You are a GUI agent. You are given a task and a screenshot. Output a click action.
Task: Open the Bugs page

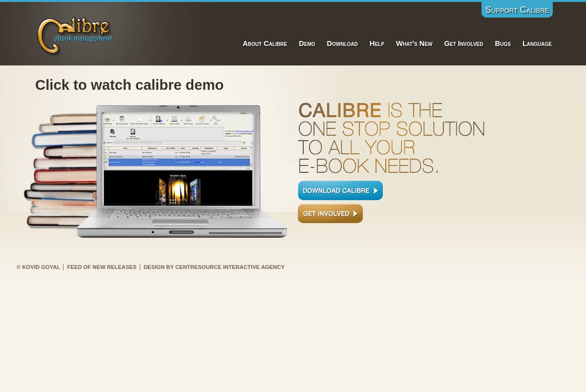[x=502, y=43]
